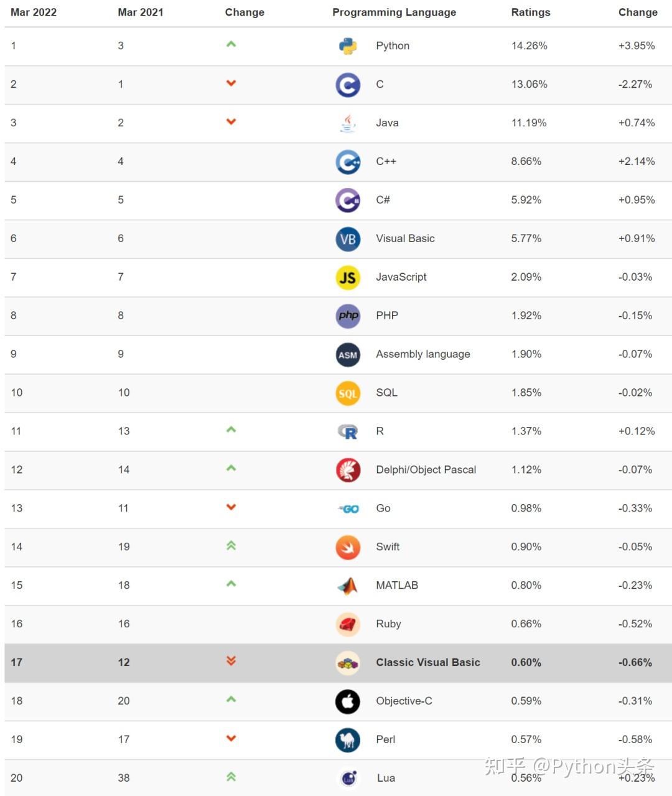
Task: Click the double green arrow in Swift row
Action: tap(231, 546)
